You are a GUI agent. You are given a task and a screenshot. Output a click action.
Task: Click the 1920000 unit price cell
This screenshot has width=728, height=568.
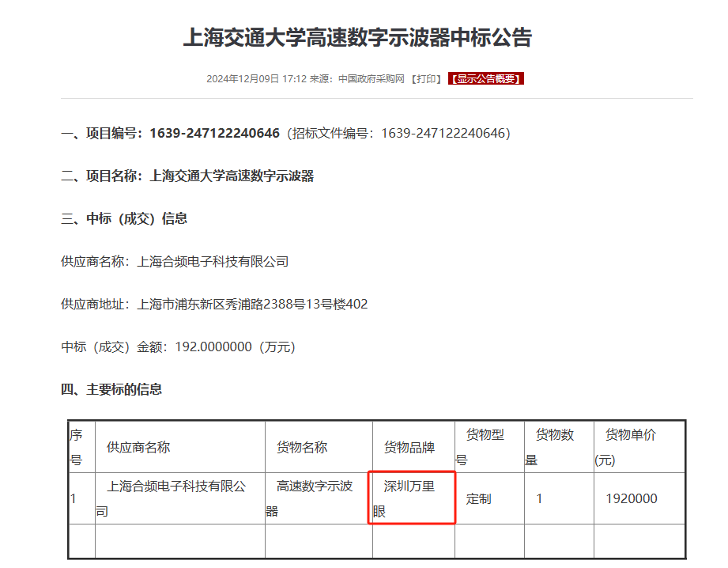pyautogui.click(x=631, y=498)
